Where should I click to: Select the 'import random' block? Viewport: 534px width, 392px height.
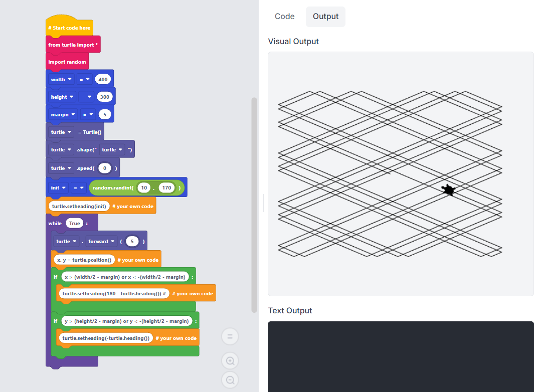[67, 62]
